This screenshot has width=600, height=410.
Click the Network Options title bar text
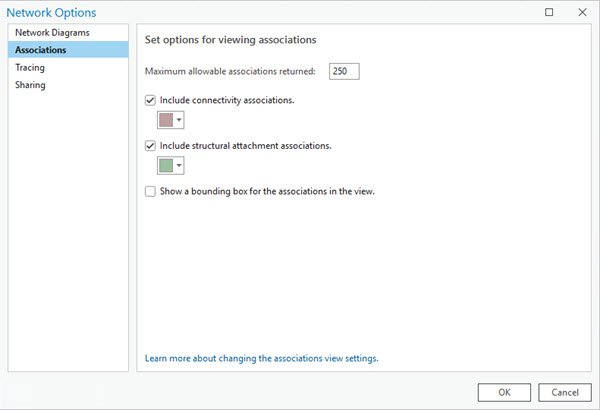(52, 12)
